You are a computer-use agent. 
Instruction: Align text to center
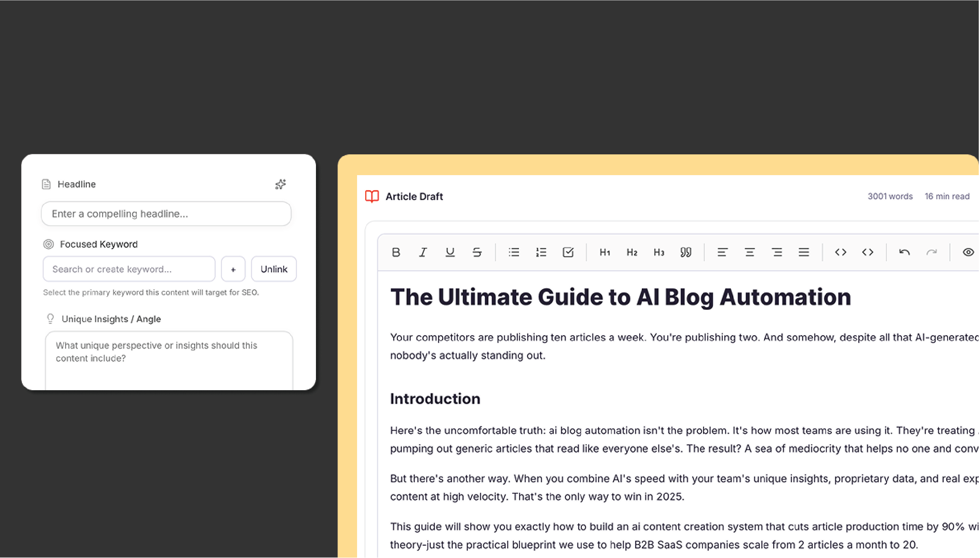(x=750, y=253)
